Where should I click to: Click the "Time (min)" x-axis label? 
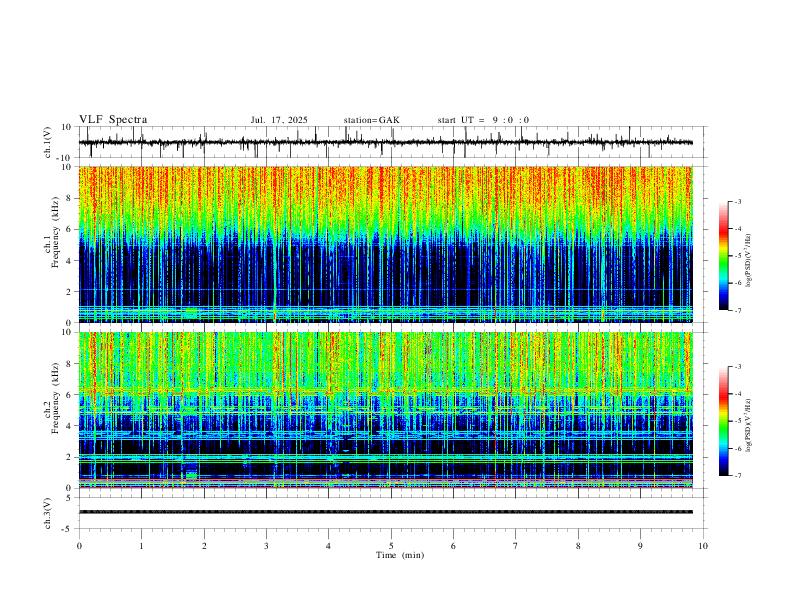(x=400, y=555)
